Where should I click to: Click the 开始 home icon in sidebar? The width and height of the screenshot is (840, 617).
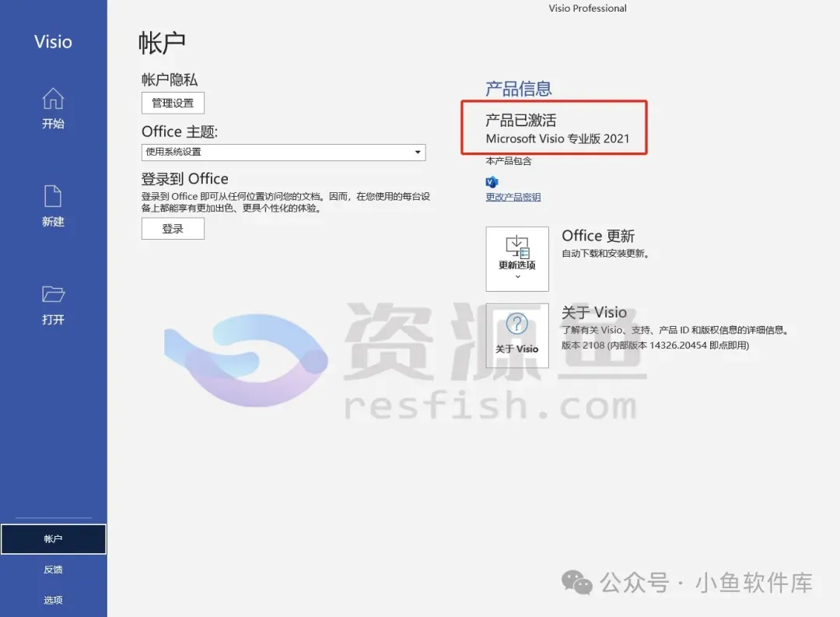coord(53,99)
